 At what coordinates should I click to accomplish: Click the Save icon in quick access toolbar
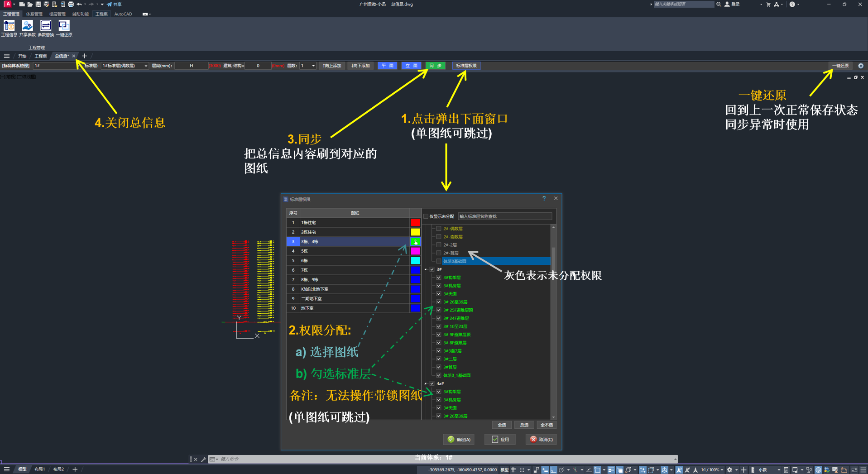[x=38, y=4]
